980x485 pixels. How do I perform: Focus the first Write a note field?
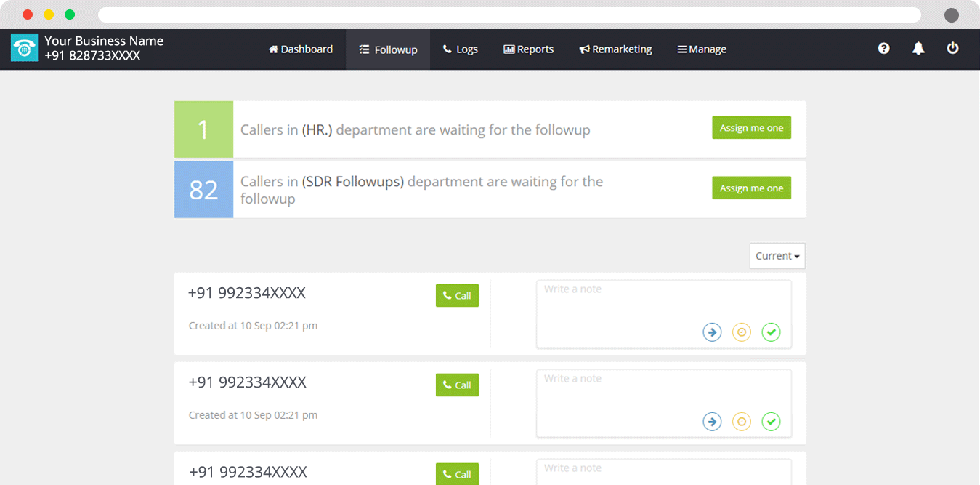pos(664,314)
